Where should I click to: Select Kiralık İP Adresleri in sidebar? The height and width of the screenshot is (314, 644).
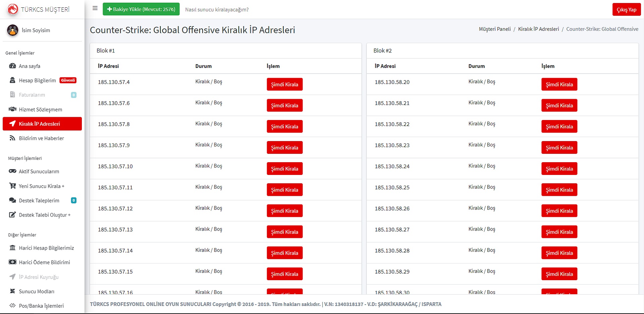(x=39, y=124)
